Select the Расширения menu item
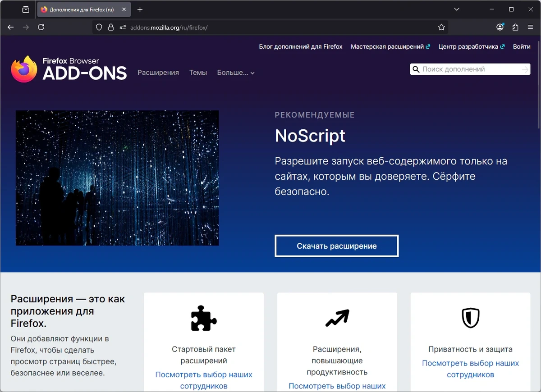541x392 pixels. [158, 73]
